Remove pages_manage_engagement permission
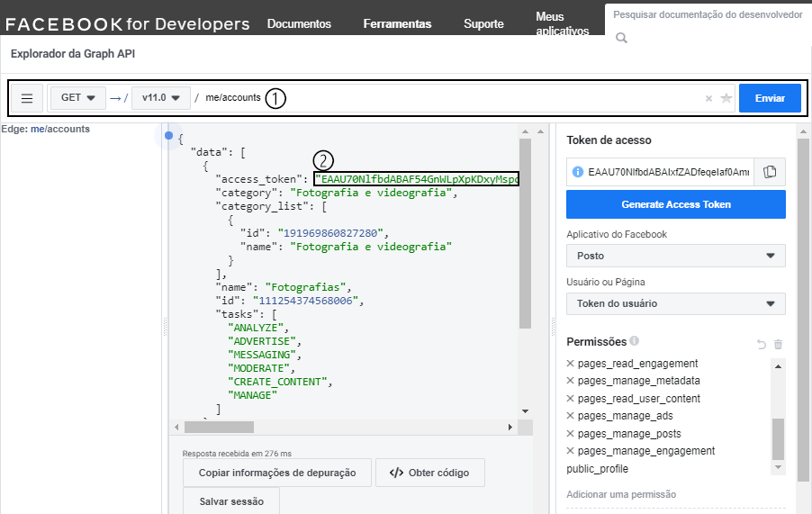The height and width of the screenshot is (514, 812). point(570,451)
